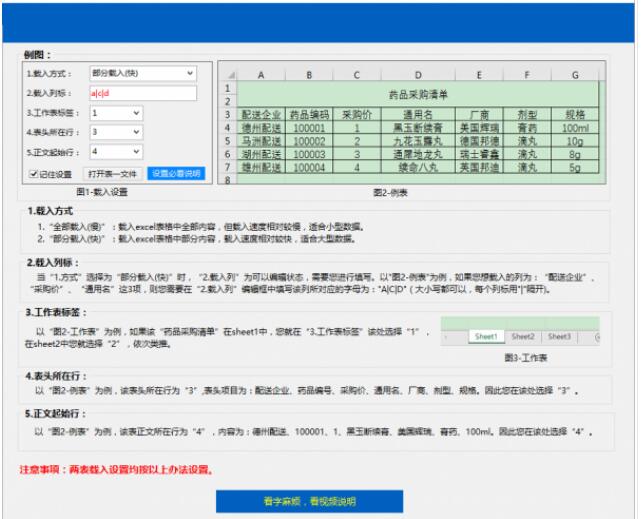Click the 2.载入列标 section heading

52,263
